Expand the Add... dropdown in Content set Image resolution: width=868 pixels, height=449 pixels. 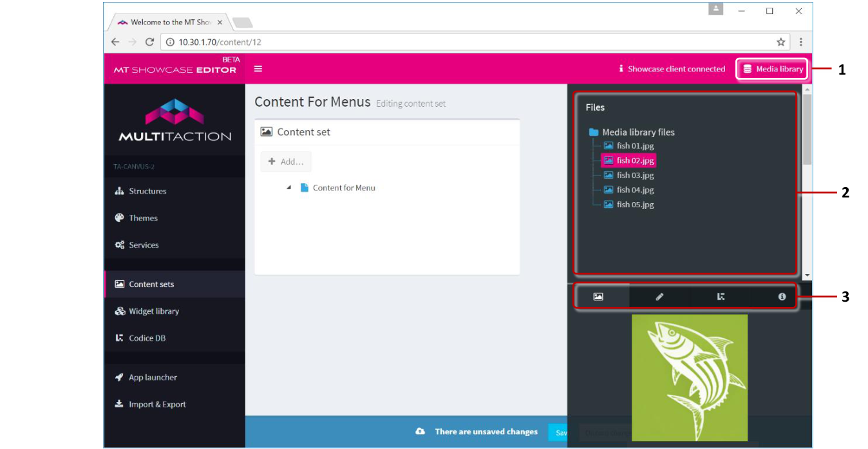(x=285, y=161)
